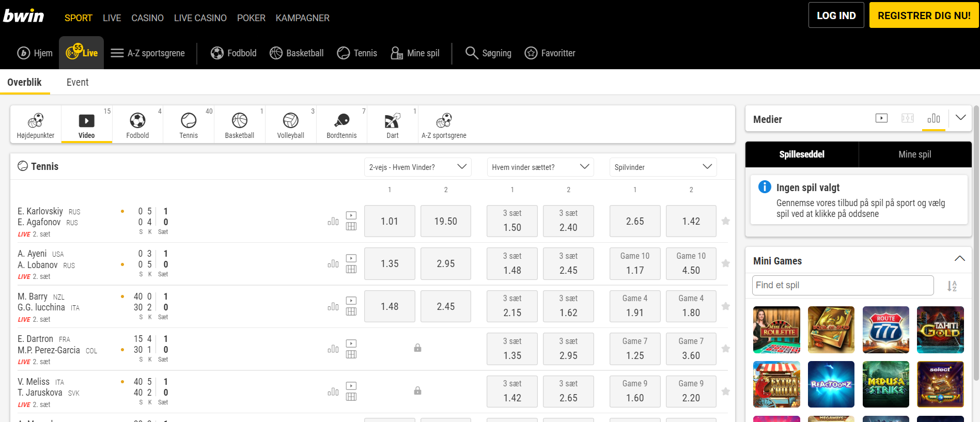This screenshot has height=422, width=980.
Task: Click the Find et spil search field
Action: (843, 285)
